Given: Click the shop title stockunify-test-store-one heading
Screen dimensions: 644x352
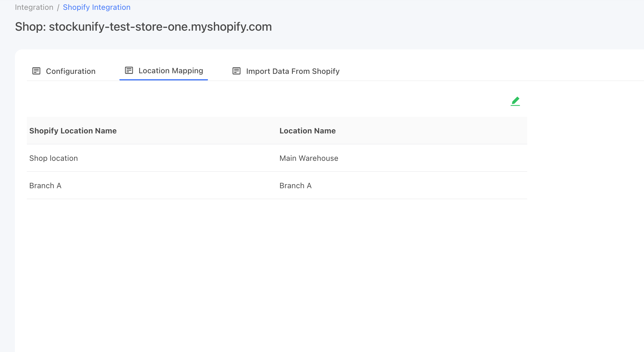Looking at the screenshot, I should coord(143,27).
